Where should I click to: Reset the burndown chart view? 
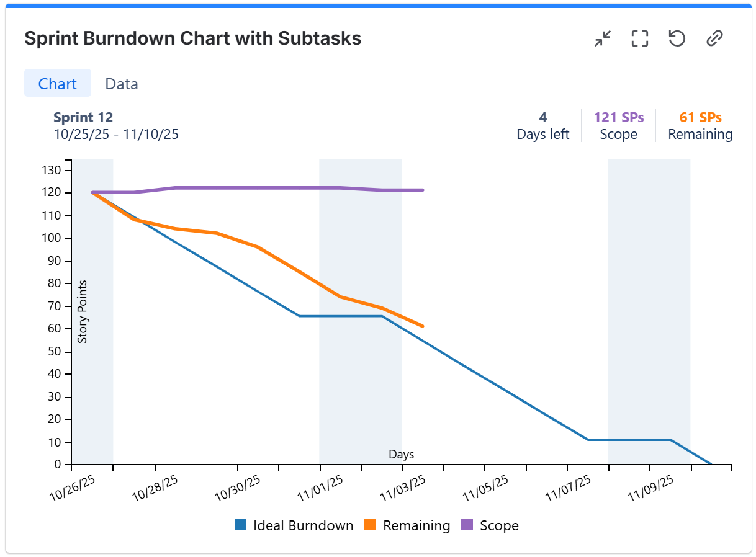[676, 38]
